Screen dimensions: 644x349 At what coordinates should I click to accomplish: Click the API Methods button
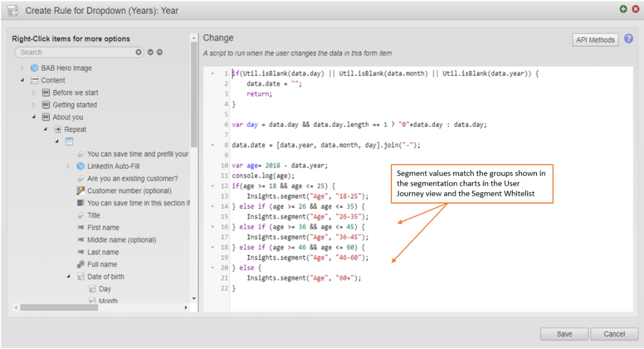click(595, 40)
